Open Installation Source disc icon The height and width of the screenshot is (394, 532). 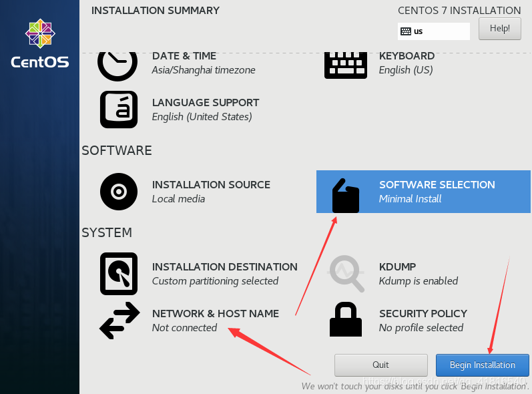(x=119, y=192)
